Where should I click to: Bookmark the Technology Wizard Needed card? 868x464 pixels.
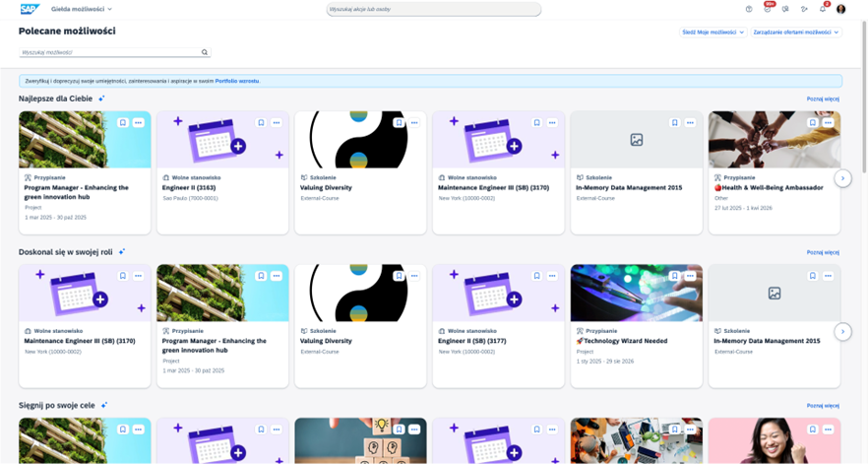pos(675,276)
